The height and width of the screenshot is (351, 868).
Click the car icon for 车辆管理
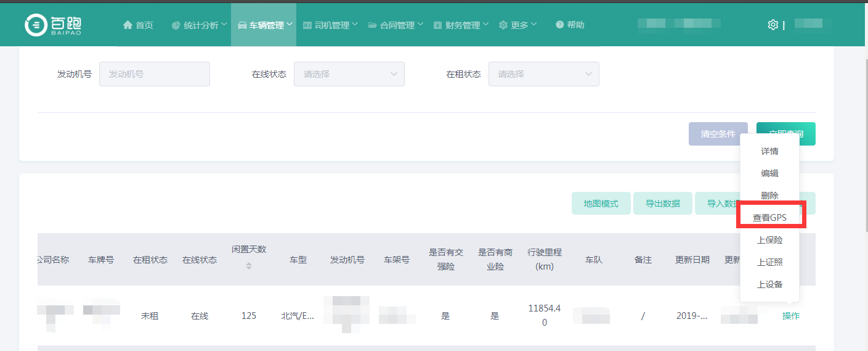point(242,25)
